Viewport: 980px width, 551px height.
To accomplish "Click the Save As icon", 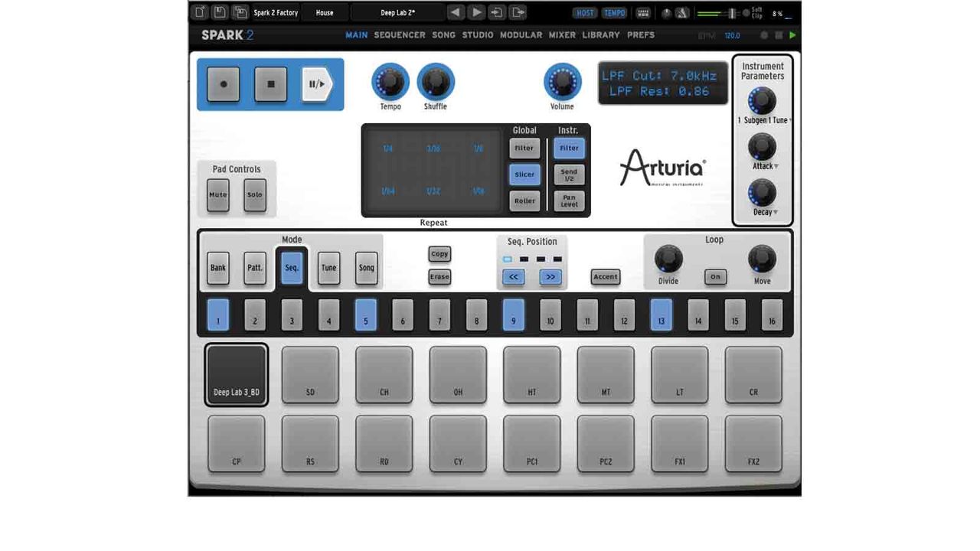I will pyautogui.click(x=240, y=12).
